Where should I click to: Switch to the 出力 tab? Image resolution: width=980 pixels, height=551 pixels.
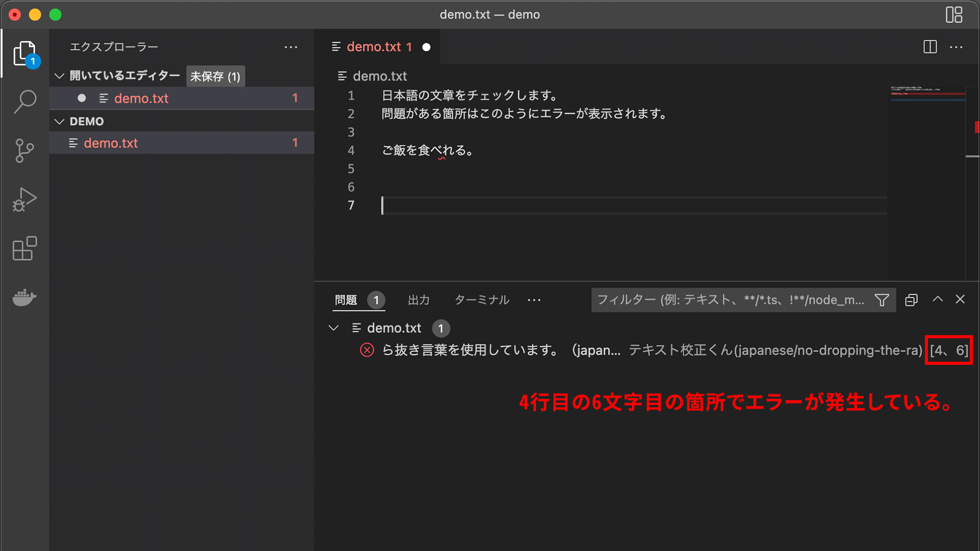[419, 300]
